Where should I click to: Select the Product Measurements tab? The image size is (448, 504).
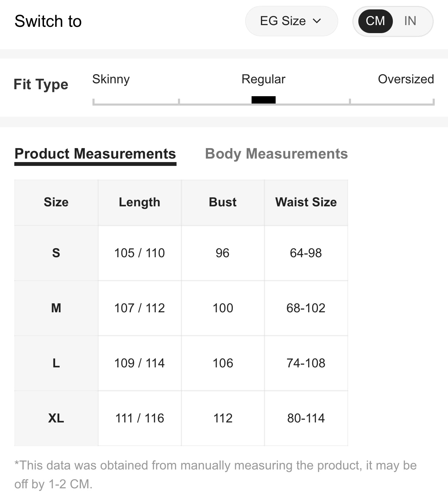pyautogui.click(x=95, y=154)
